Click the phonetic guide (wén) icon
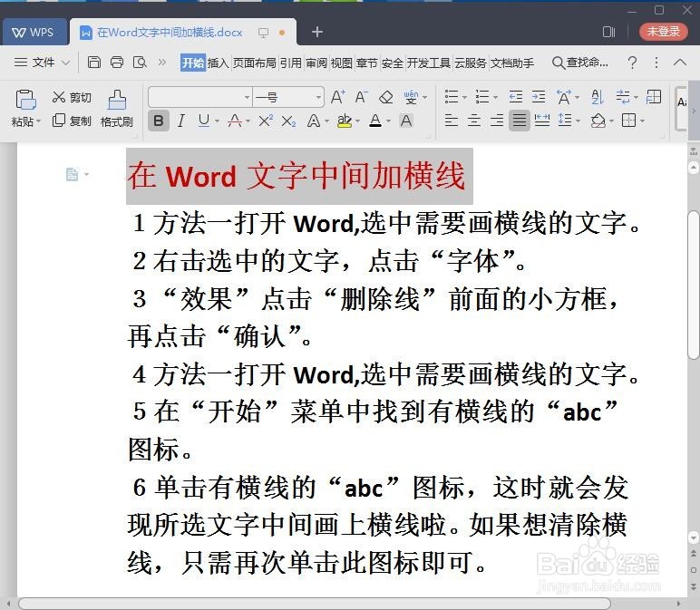 point(411,97)
